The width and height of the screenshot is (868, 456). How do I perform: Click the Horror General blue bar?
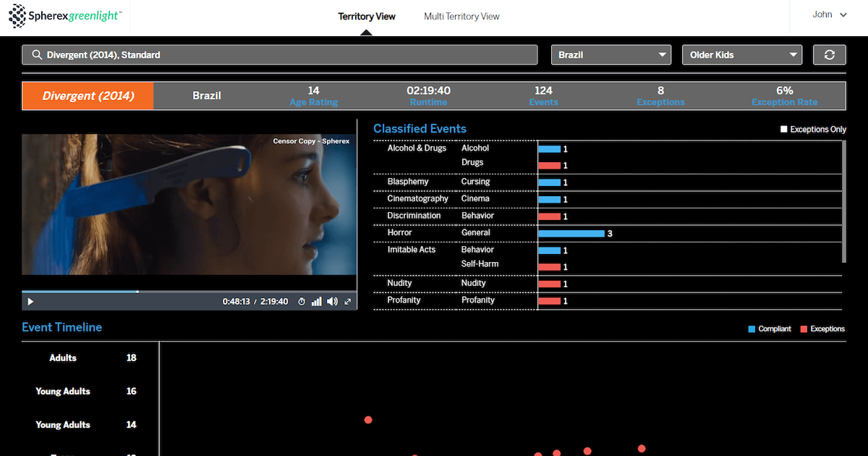coord(571,233)
